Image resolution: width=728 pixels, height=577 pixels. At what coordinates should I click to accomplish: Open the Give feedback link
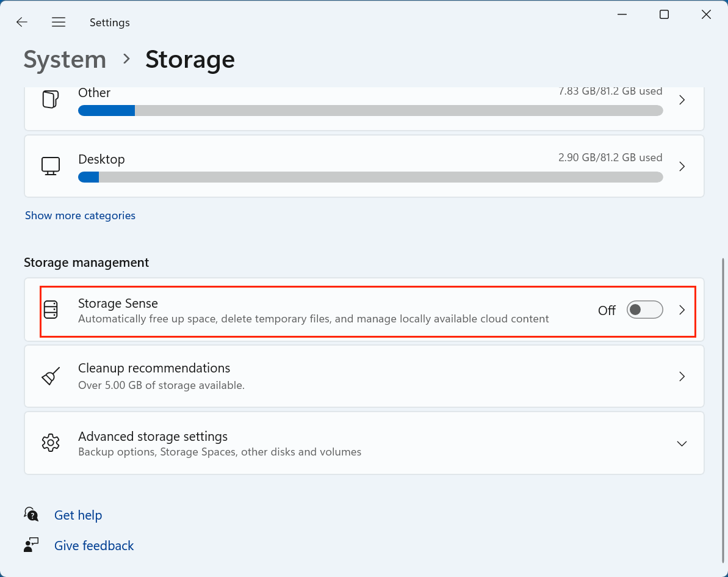pos(94,545)
